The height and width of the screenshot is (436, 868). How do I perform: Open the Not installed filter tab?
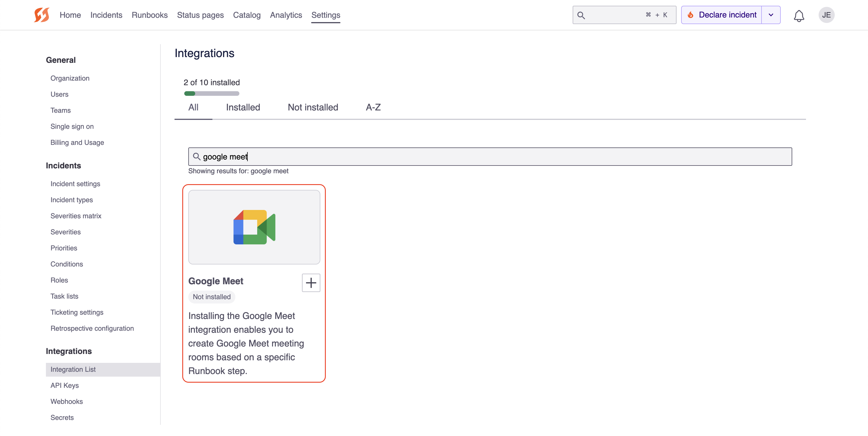tap(313, 107)
